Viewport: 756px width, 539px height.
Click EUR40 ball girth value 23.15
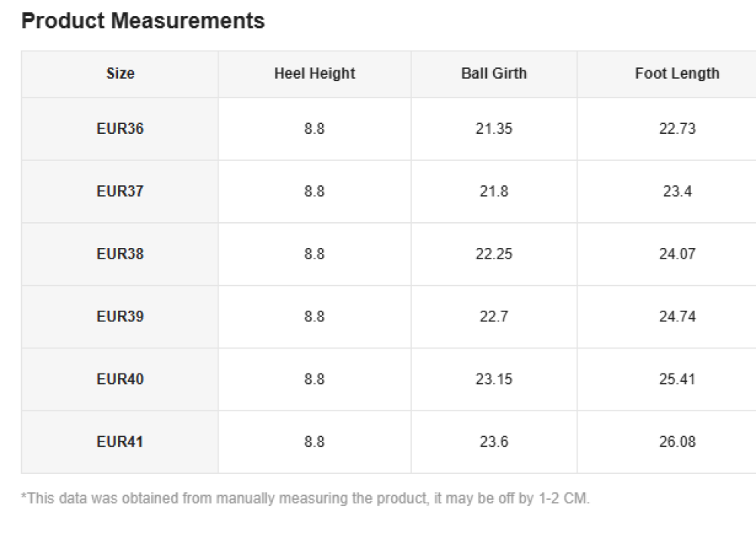[x=494, y=379]
